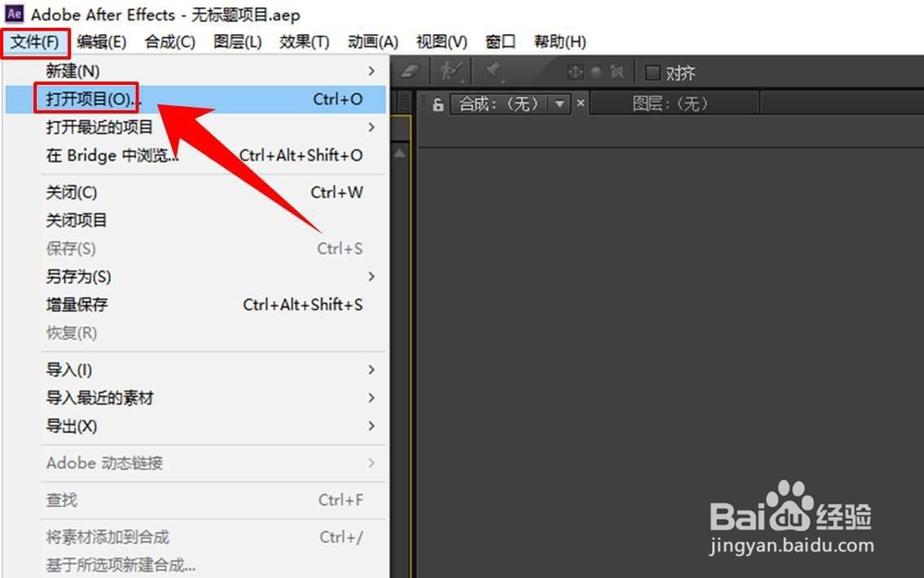Open the 视图(V) menu
This screenshot has height=578, width=924.
click(442, 42)
